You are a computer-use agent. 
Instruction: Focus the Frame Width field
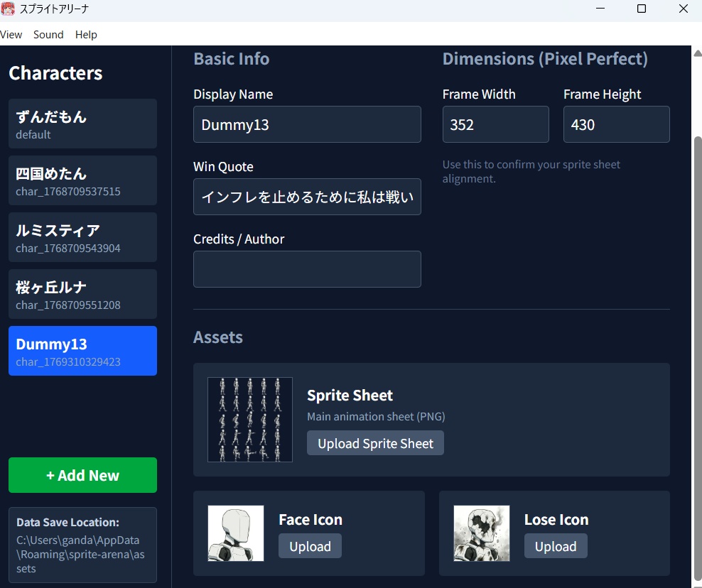495,124
